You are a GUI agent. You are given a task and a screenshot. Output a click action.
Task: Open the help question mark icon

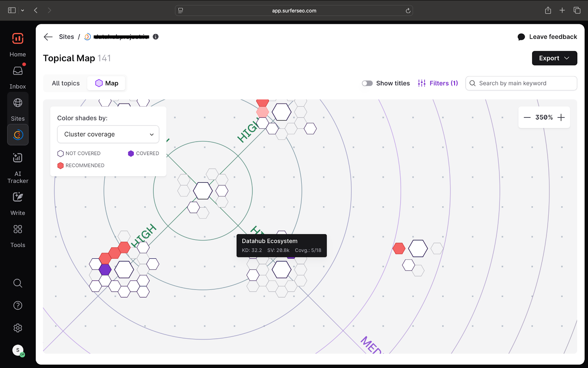(18, 306)
